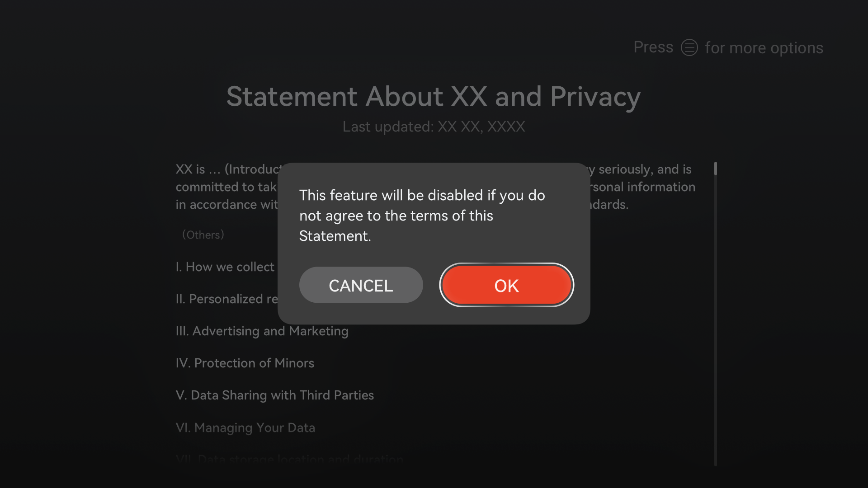
Task: Click the CANCEL button in dialog
Action: point(361,285)
